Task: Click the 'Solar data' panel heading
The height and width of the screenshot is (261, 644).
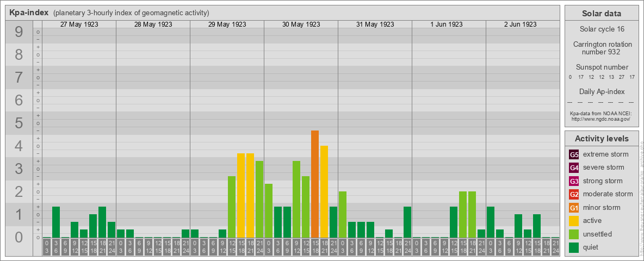Action: click(602, 14)
